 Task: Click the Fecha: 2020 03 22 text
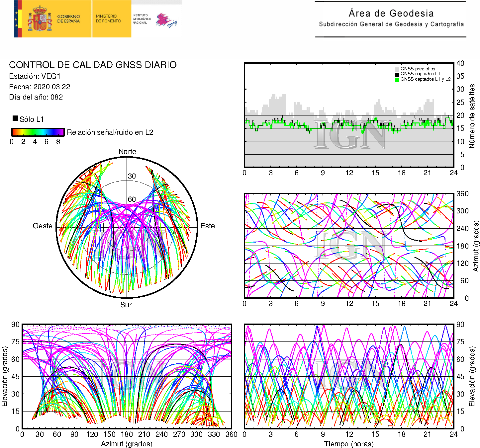[x=40, y=87]
